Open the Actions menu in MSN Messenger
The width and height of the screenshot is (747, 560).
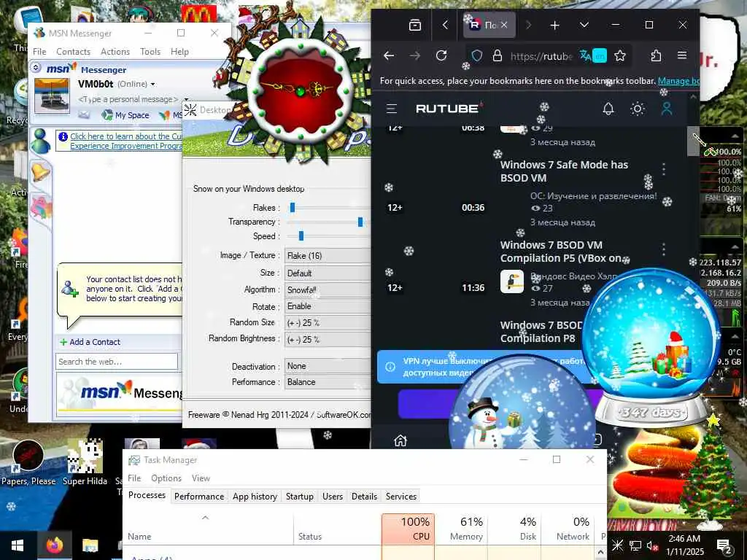pyautogui.click(x=115, y=52)
